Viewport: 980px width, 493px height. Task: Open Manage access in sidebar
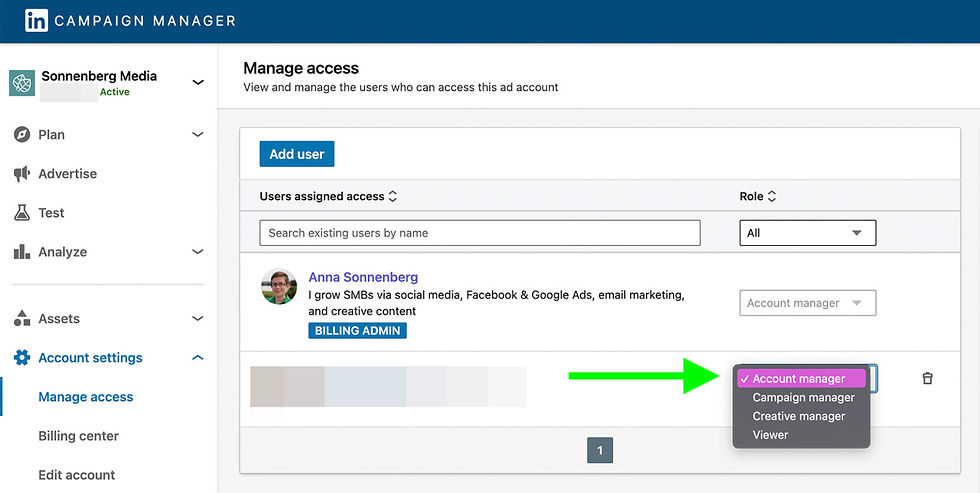click(x=86, y=397)
